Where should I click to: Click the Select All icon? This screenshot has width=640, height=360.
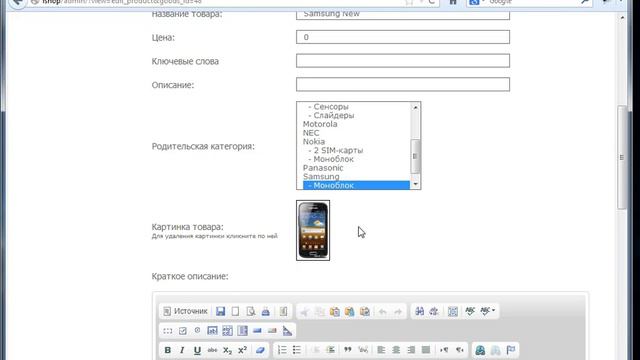coord(453,311)
